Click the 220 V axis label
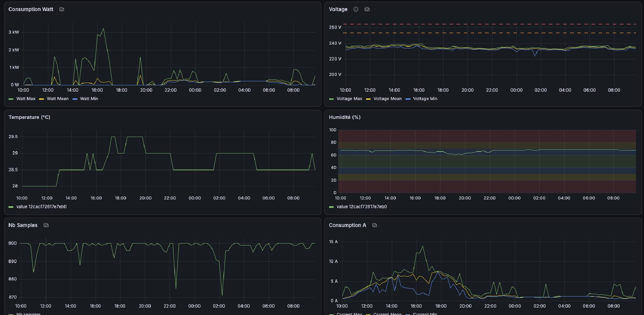Image resolution: width=644 pixels, height=315 pixels. point(335,59)
